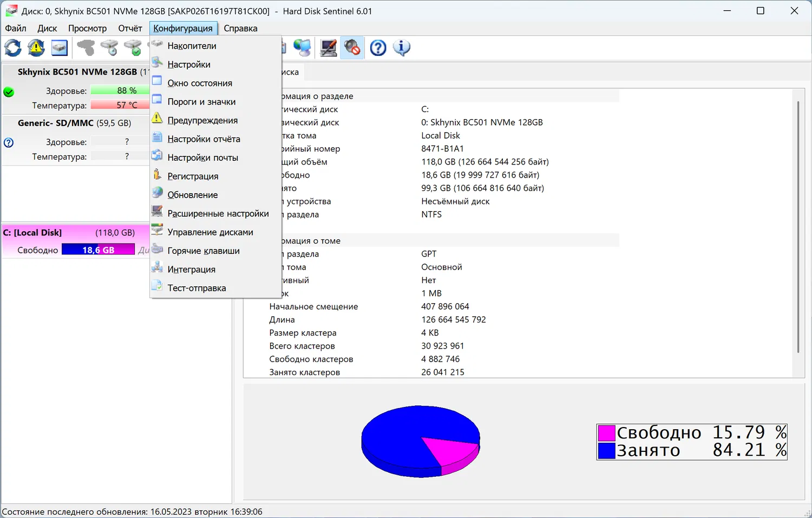This screenshot has height=518, width=812.
Task: Click the Размер кластера label
Action: click(303, 333)
